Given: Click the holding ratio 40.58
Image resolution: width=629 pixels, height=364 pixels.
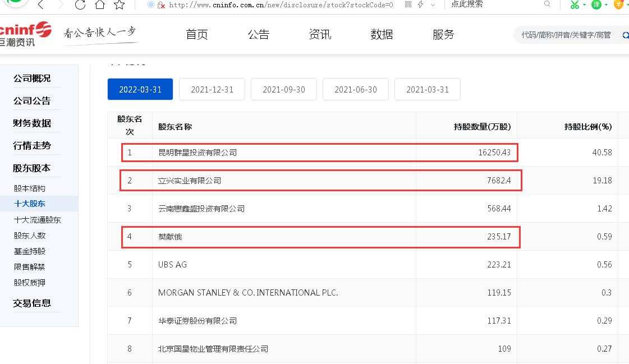Looking at the screenshot, I should click(602, 153).
